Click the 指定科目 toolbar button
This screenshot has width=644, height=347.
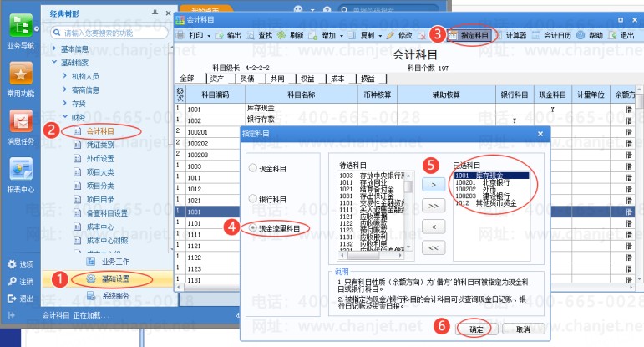point(471,36)
